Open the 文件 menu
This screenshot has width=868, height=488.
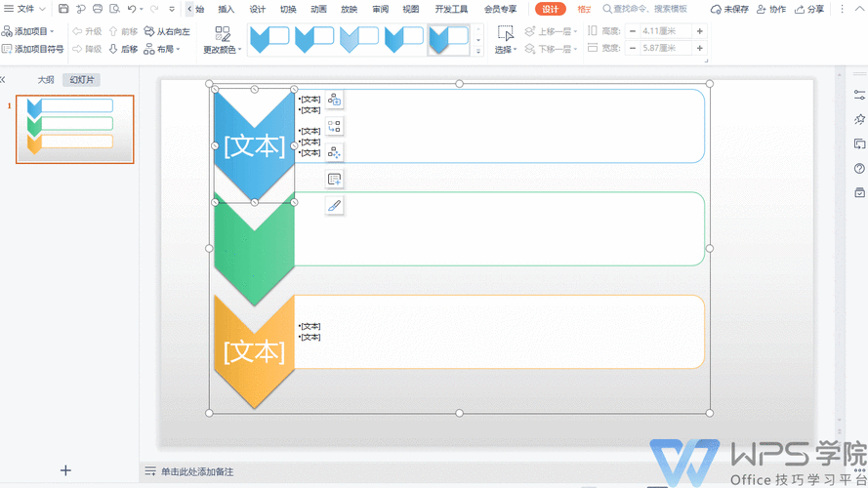(25, 9)
